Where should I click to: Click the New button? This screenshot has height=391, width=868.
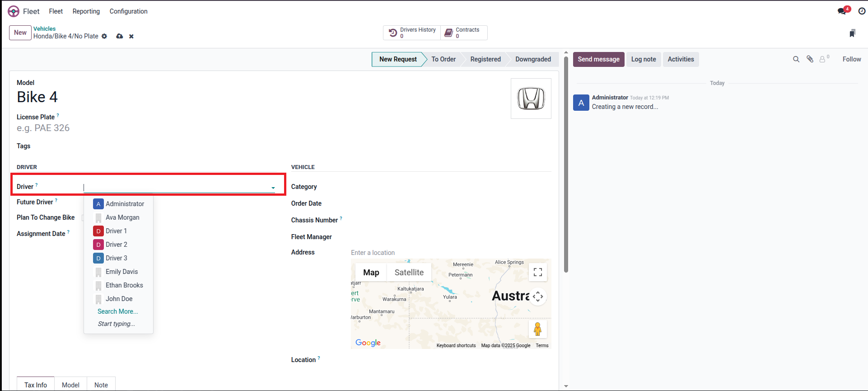[20, 33]
